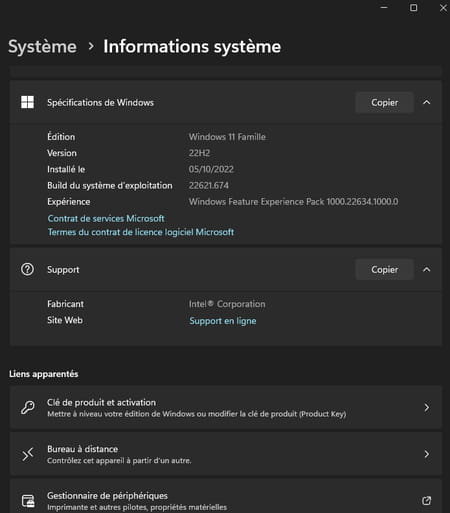
Task: Click the Liens apparentés heading
Action: pyautogui.click(x=44, y=374)
